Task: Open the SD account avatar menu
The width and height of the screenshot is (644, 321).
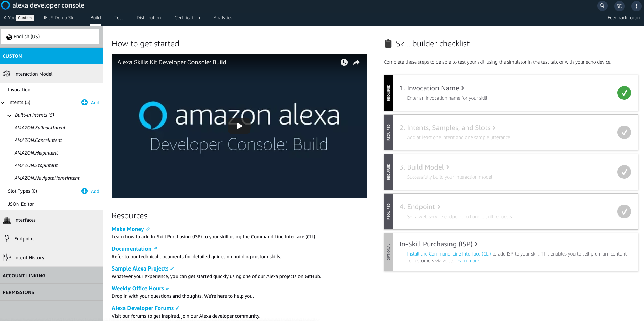Action: pyautogui.click(x=619, y=6)
